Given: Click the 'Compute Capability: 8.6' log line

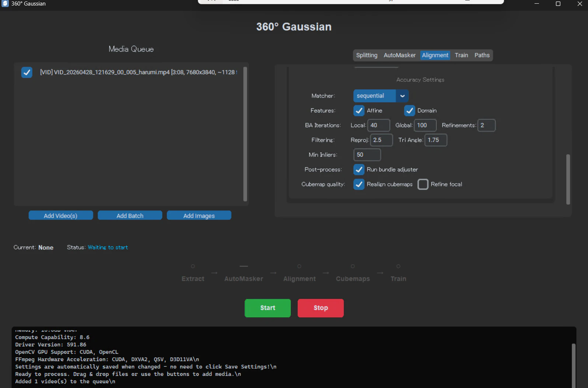Looking at the screenshot, I should coord(52,337).
